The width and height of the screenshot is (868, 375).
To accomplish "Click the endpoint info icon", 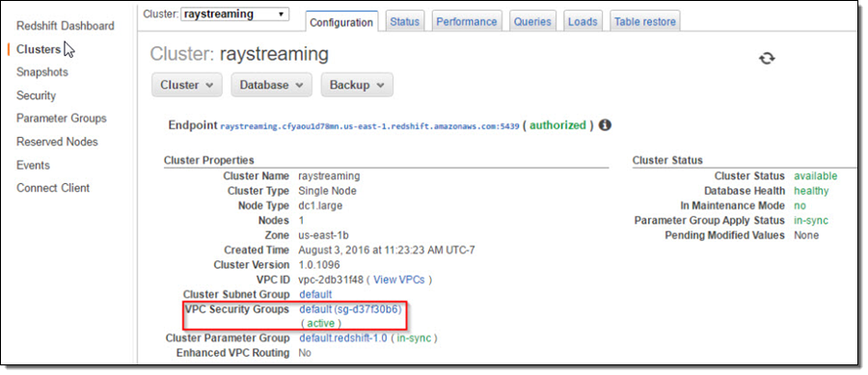I will 605,125.
